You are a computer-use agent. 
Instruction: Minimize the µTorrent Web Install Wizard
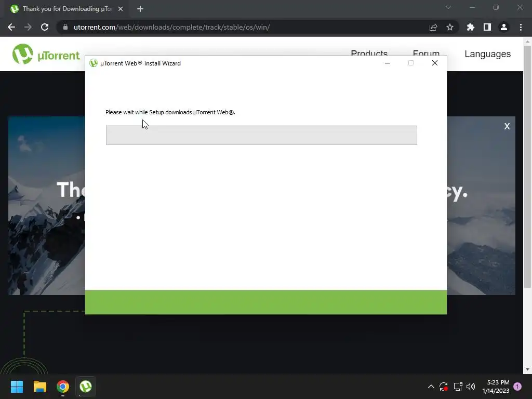[388, 63]
